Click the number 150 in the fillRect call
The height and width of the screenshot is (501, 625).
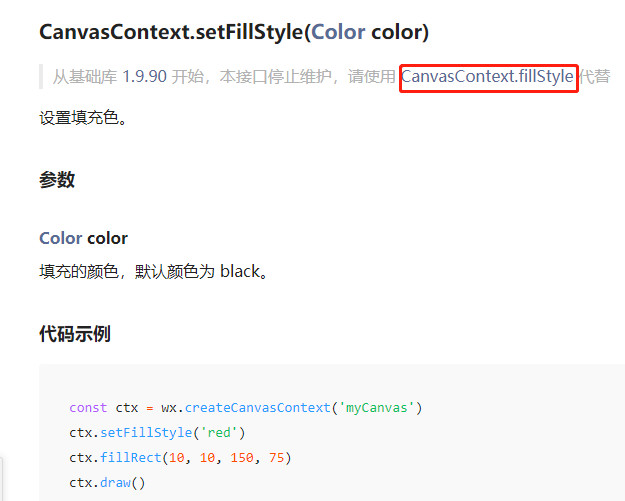point(242,458)
